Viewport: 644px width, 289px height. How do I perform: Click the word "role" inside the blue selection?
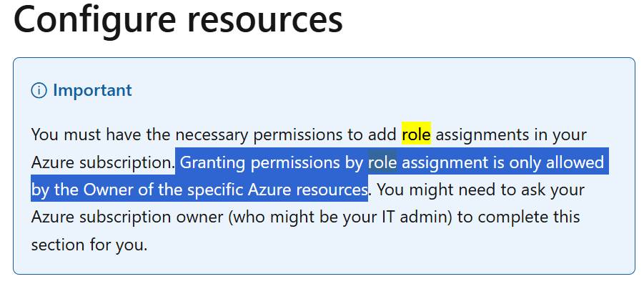382,163
